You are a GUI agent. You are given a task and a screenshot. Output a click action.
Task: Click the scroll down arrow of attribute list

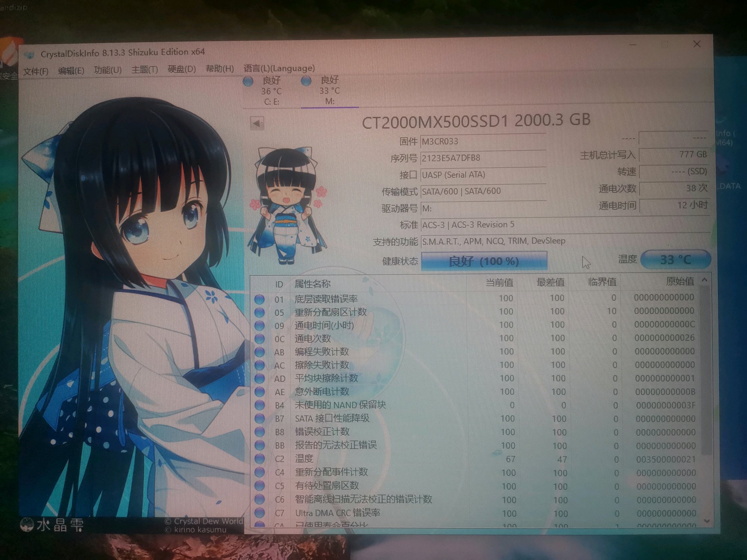pyautogui.click(x=706, y=521)
